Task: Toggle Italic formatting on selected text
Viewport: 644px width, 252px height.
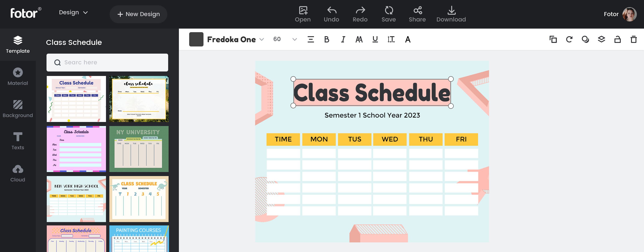Action: click(x=343, y=39)
